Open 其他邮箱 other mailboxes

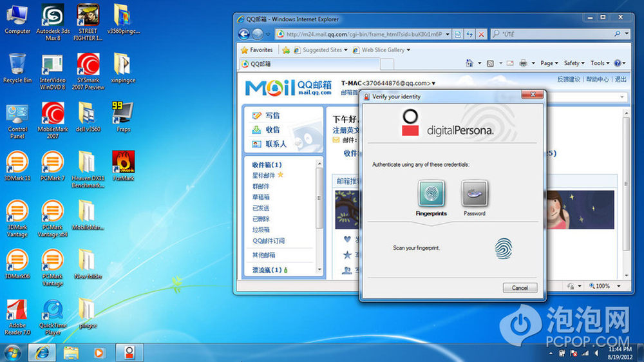pos(263,255)
